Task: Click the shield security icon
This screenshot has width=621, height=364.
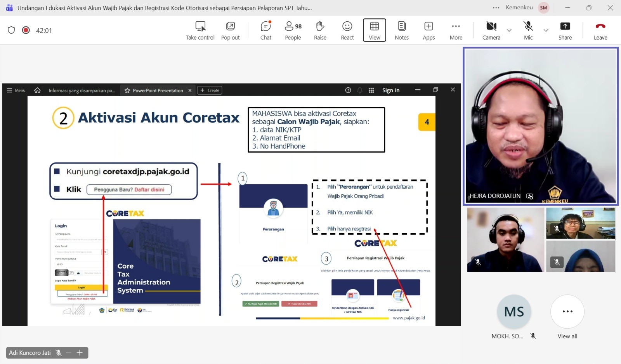Action: point(11,30)
